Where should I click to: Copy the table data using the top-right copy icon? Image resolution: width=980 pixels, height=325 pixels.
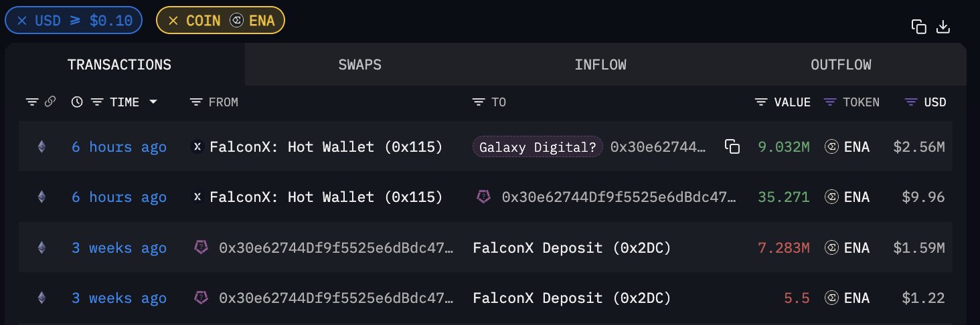(x=919, y=27)
